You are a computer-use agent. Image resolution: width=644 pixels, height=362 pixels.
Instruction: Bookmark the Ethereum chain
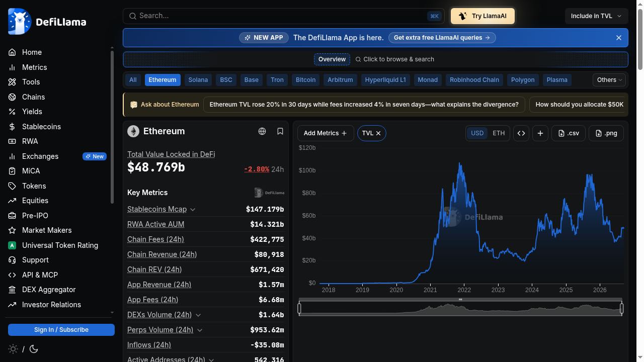(280, 131)
